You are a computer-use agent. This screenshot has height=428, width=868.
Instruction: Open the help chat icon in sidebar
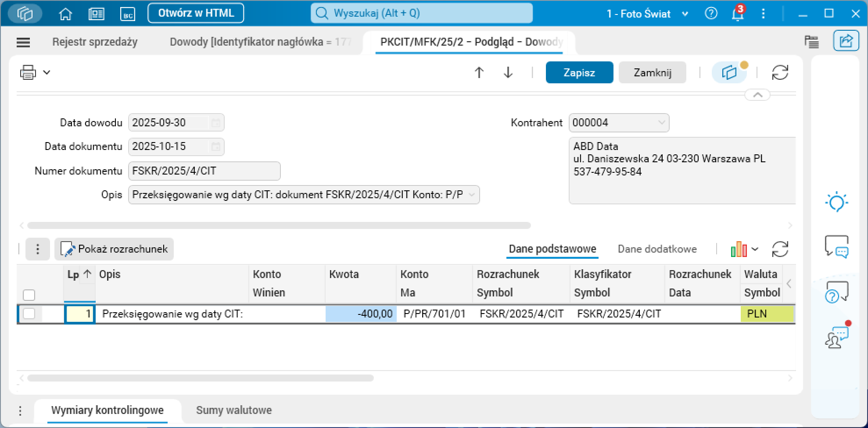[836, 292]
